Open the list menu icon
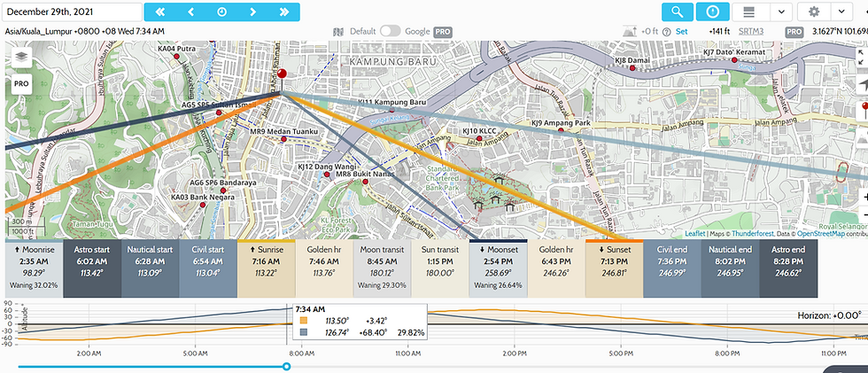This screenshot has width=868, height=373. point(749,12)
